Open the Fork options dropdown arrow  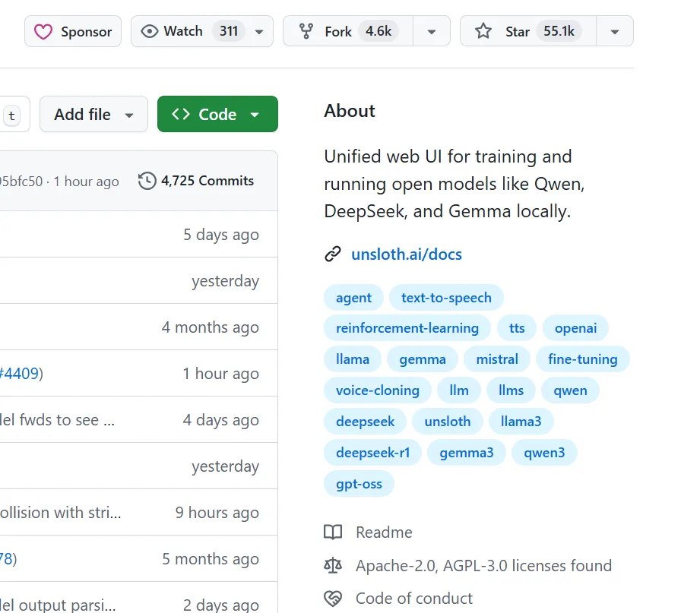click(431, 31)
